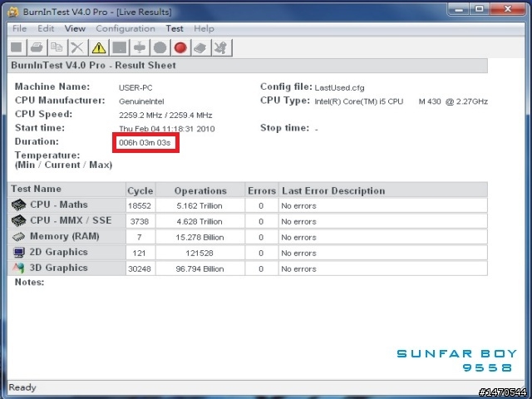Click the Intel Core i5 CPU type value
Image resolution: width=532 pixels, height=399 pixels.
point(401,101)
